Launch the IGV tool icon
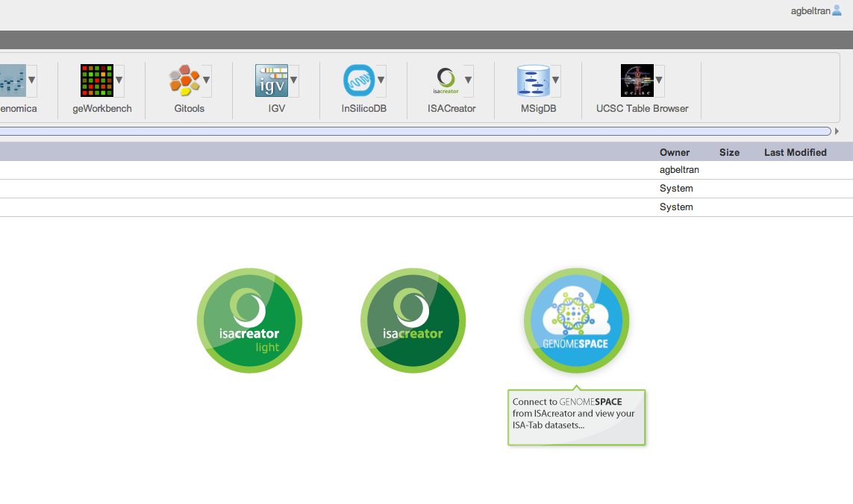This screenshot has width=853, height=504. point(272,81)
